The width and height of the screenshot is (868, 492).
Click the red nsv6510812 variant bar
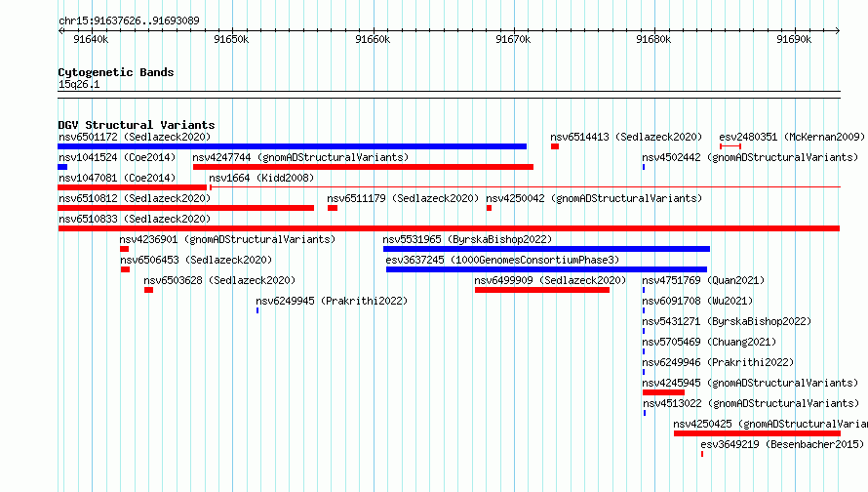tap(186, 208)
